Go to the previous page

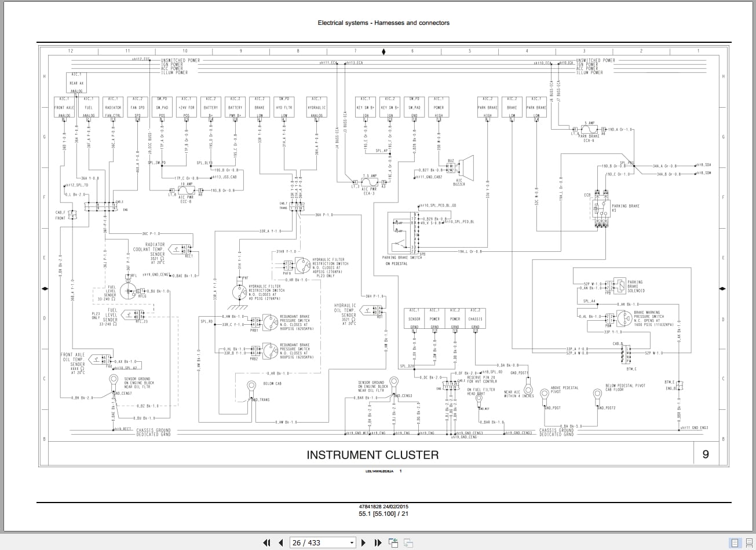(x=282, y=542)
